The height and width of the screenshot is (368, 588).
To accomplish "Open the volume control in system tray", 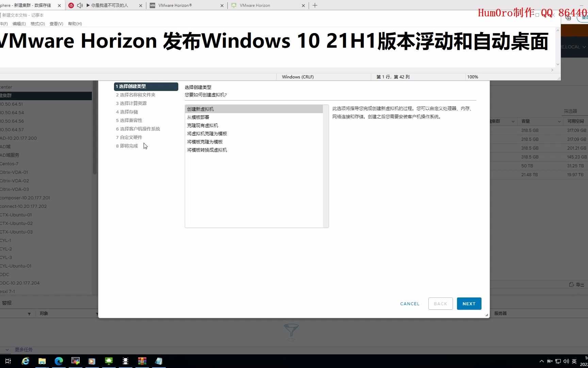I will (566, 361).
